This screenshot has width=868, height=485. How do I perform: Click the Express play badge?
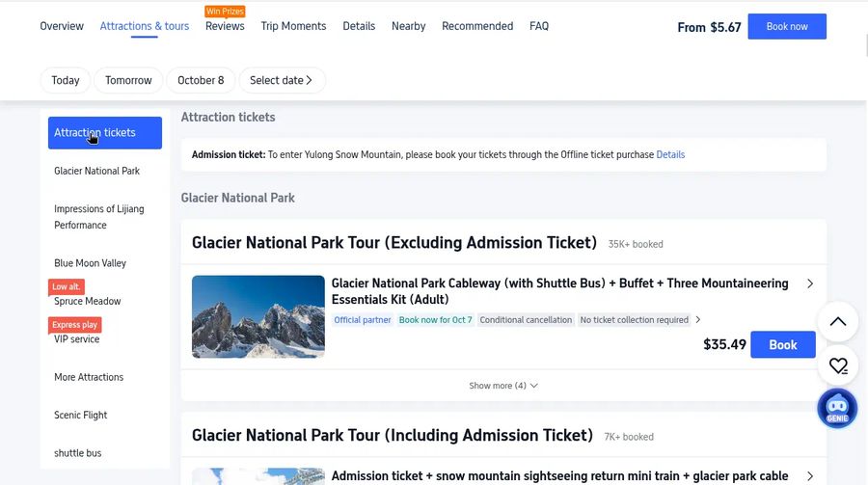[74, 324]
